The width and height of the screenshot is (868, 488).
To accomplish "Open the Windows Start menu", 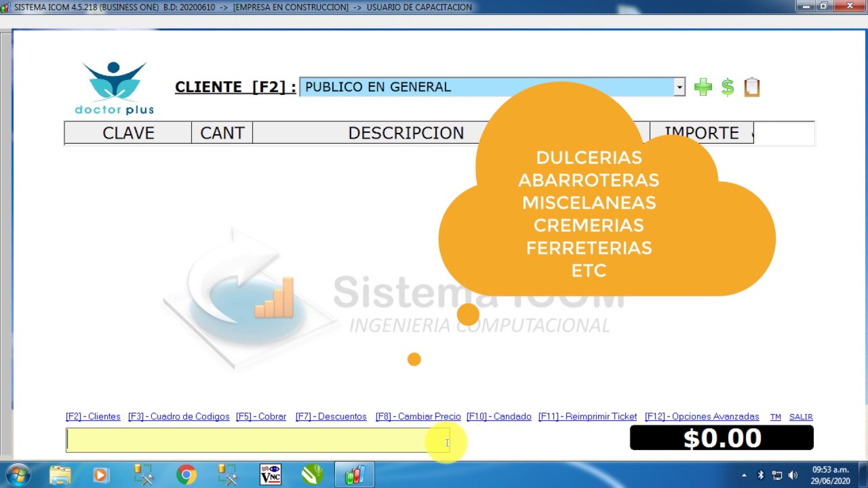I will pyautogui.click(x=18, y=474).
